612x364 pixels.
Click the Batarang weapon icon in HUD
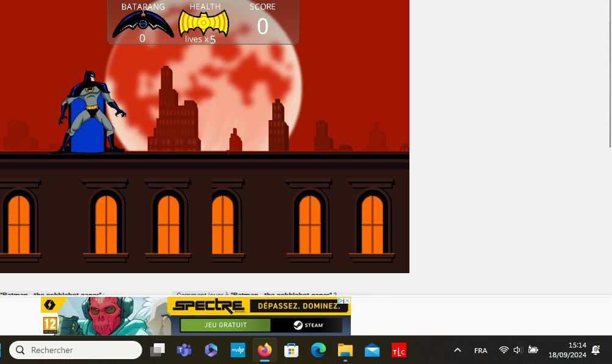tap(143, 24)
